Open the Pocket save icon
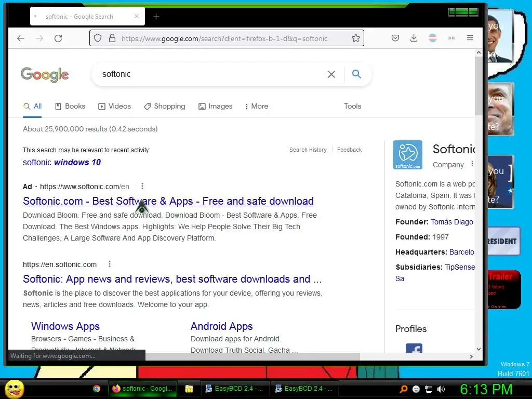Screen dimensions: 532x399 coord(395,38)
